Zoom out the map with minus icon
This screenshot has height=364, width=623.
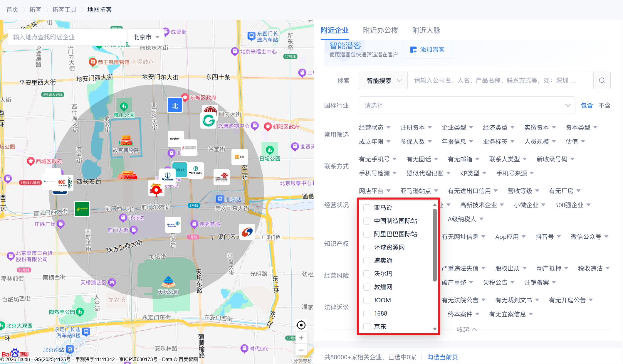301,350
